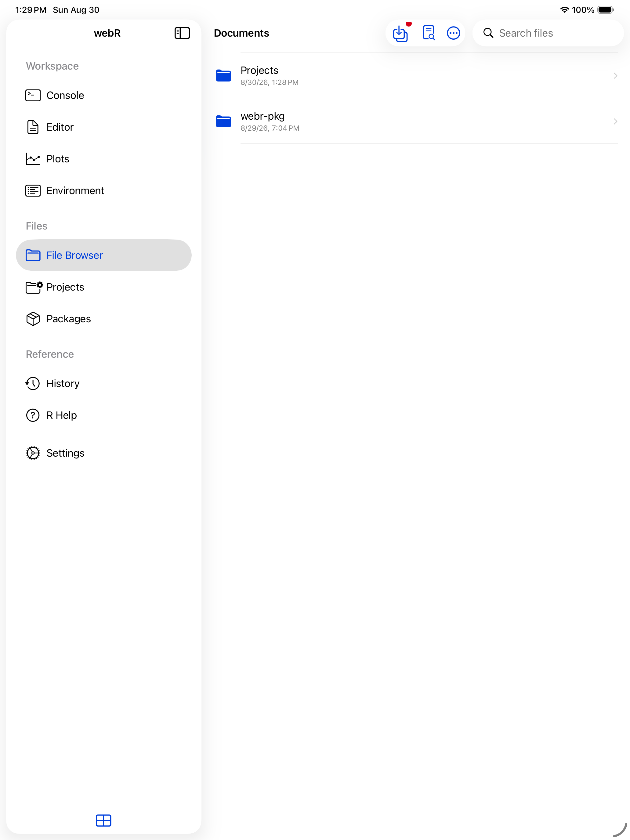Focus the Search files field

(x=548, y=33)
